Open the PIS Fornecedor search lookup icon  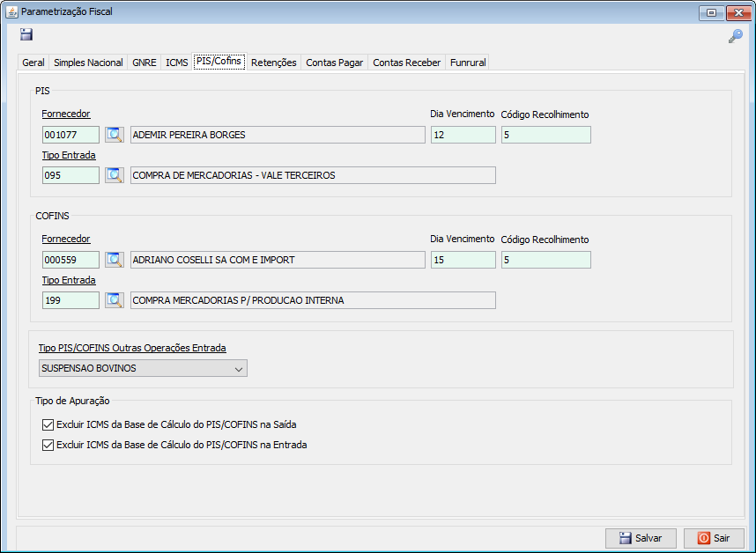click(115, 135)
